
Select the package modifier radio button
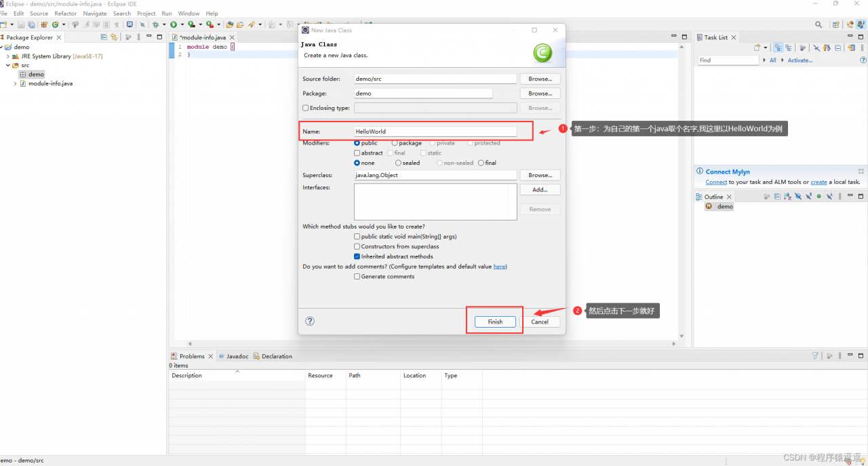(395, 143)
